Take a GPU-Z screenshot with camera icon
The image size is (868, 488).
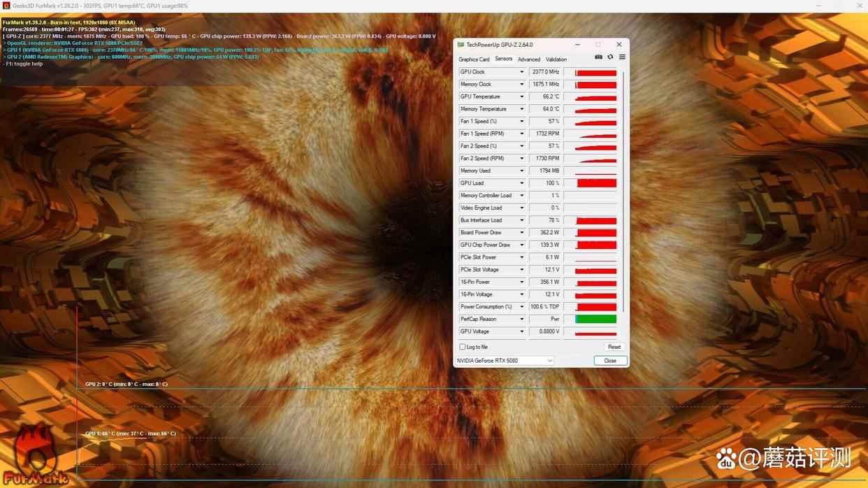pyautogui.click(x=598, y=57)
